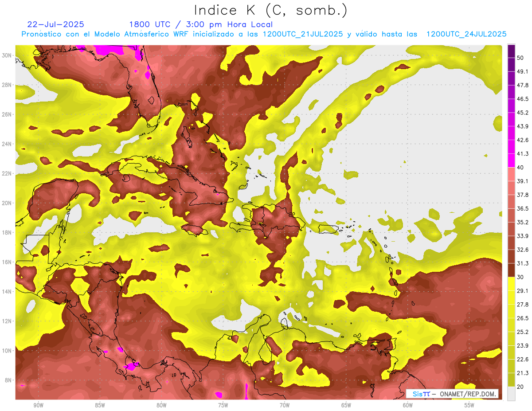
Task: Click the '60W' longitude label
Action: [408, 405]
